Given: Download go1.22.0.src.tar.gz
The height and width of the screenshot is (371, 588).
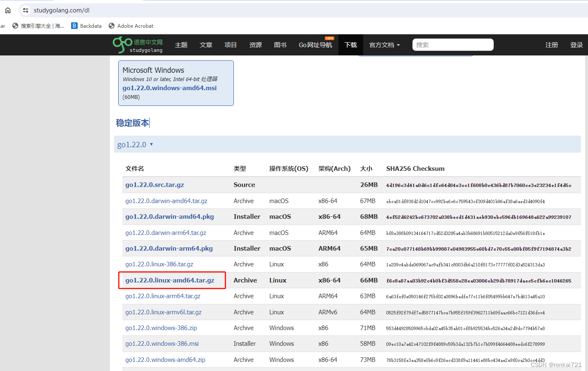Looking at the screenshot, I should click(x=155, y=184).
